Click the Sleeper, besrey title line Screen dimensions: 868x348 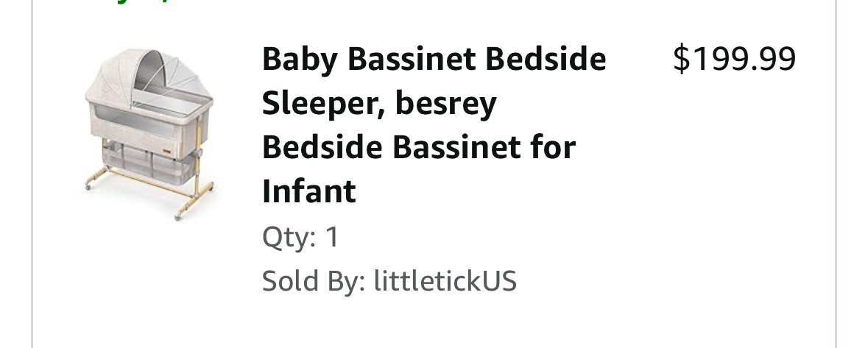(379, 103)
